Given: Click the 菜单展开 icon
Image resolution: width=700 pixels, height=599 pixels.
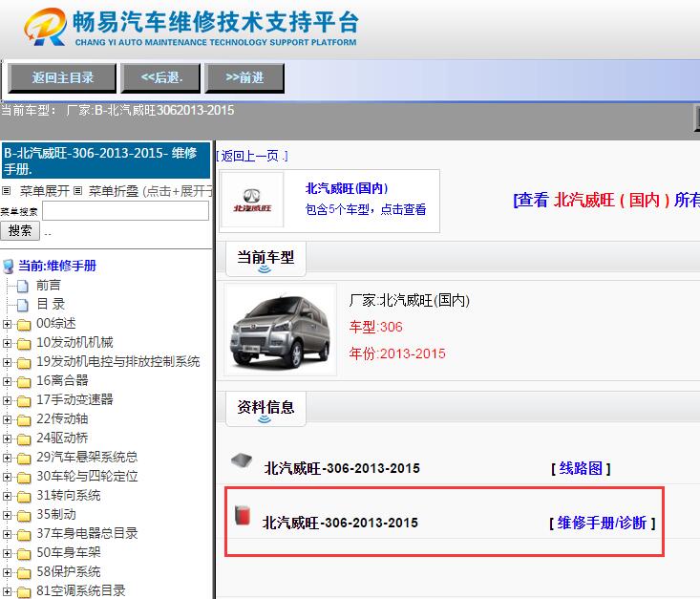Looking at the screenshot, I should click(7, 191).
